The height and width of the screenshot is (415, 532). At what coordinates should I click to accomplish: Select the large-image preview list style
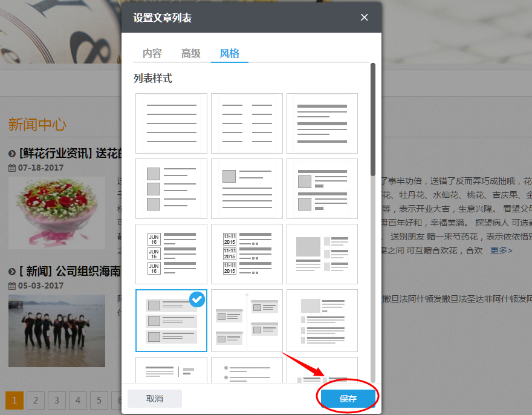click(322, 254)
